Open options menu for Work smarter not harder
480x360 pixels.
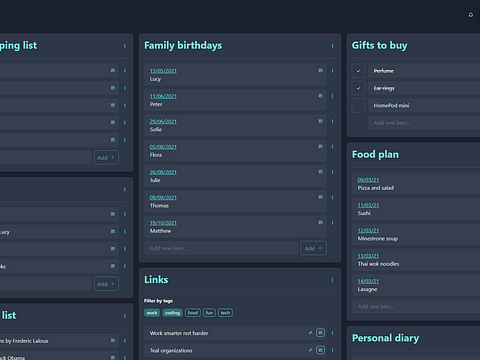(332, 333)
